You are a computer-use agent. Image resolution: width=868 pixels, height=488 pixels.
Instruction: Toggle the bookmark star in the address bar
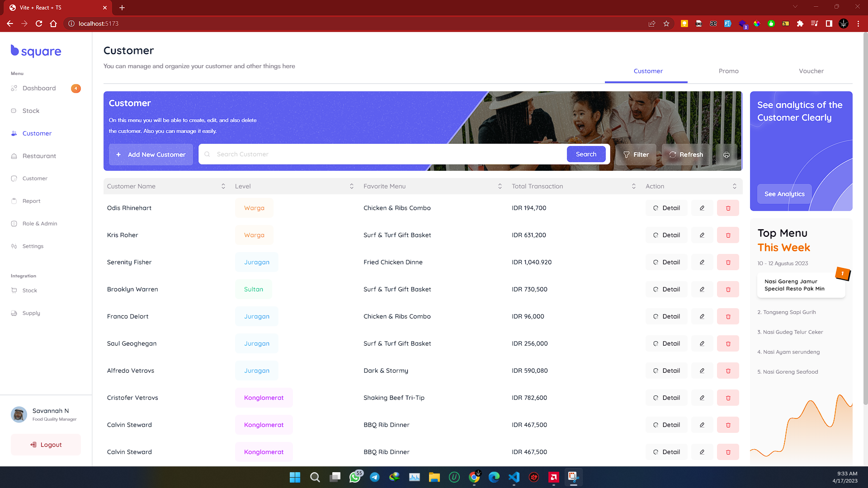[666, 23]
